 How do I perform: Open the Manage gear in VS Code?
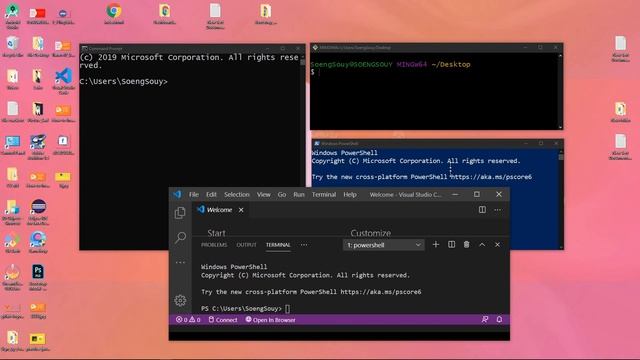coord(180,301)
